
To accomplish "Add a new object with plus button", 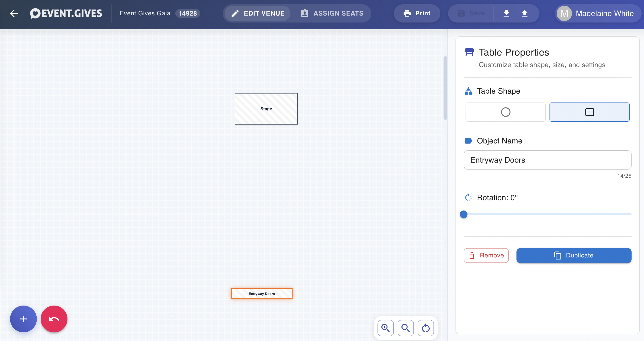I will [23, 319].
